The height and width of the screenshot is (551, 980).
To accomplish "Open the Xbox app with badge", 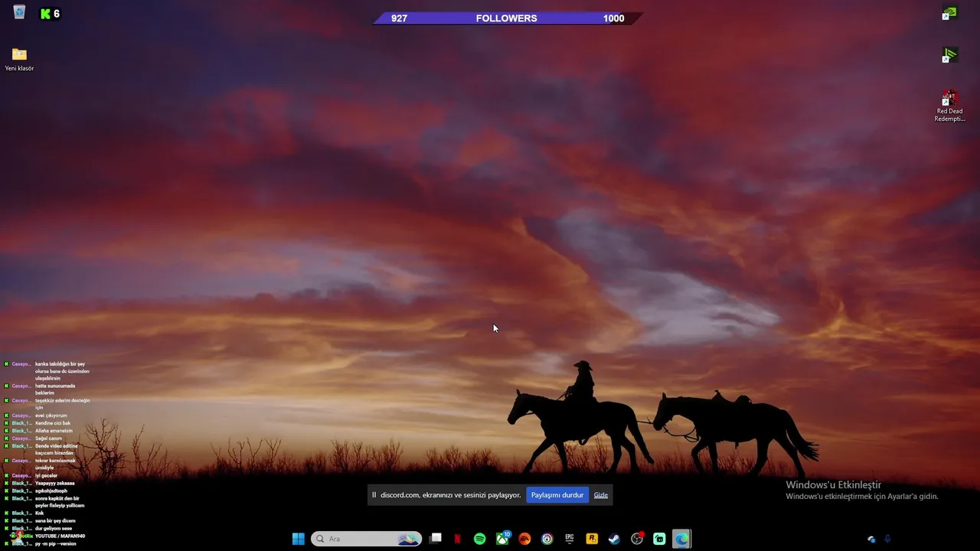I will 502,539.
